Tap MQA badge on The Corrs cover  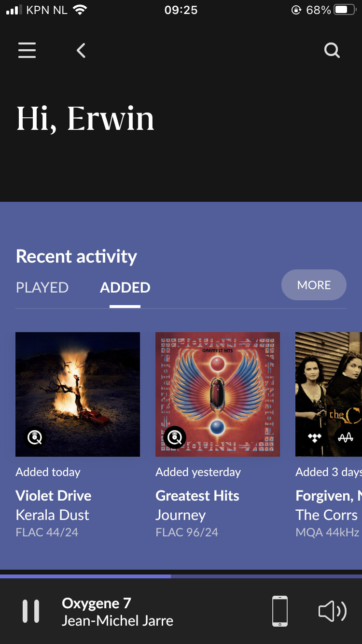point(346,438)
